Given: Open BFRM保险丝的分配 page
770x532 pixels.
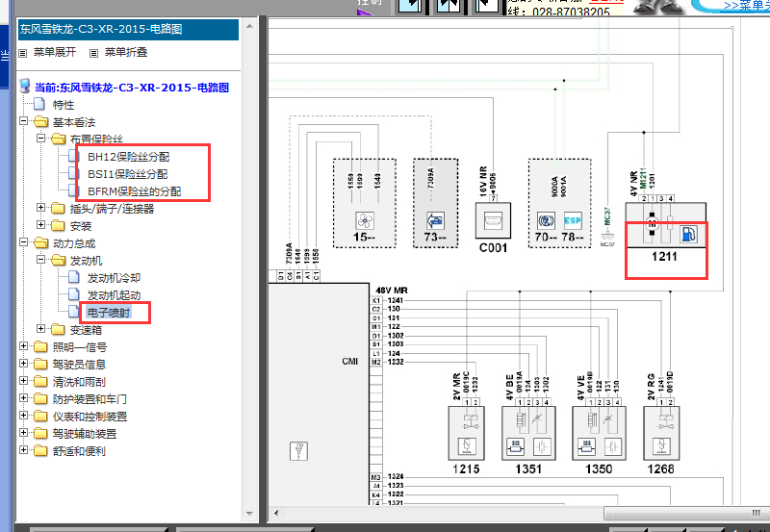Looking at the screenshot, I should click(x=135, y=191).
